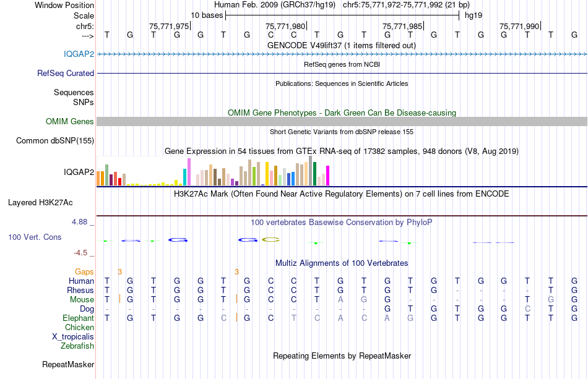Click the blue IQGAP2 GENCODE track label
Viewport: 588px width, 379px height.
[x=79, y=54]
